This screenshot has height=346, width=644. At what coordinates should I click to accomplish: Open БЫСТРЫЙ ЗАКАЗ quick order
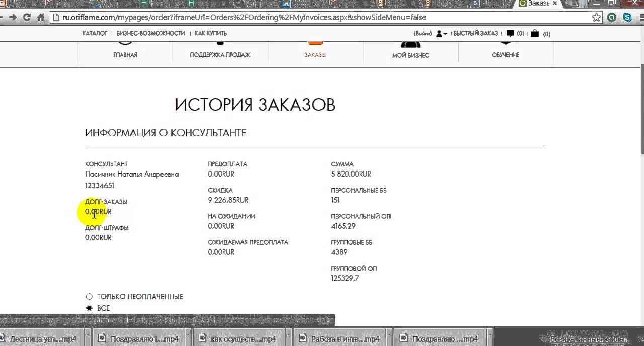(x=475, y=33)
